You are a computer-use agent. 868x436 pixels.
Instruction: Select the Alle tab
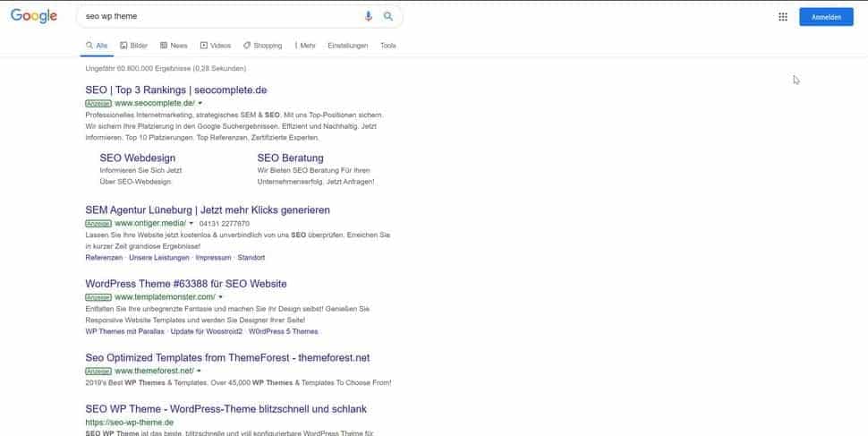coord(97,46)
